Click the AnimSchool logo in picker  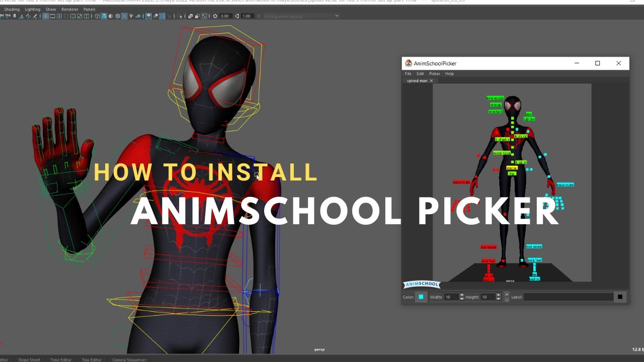tap(422, 285)
